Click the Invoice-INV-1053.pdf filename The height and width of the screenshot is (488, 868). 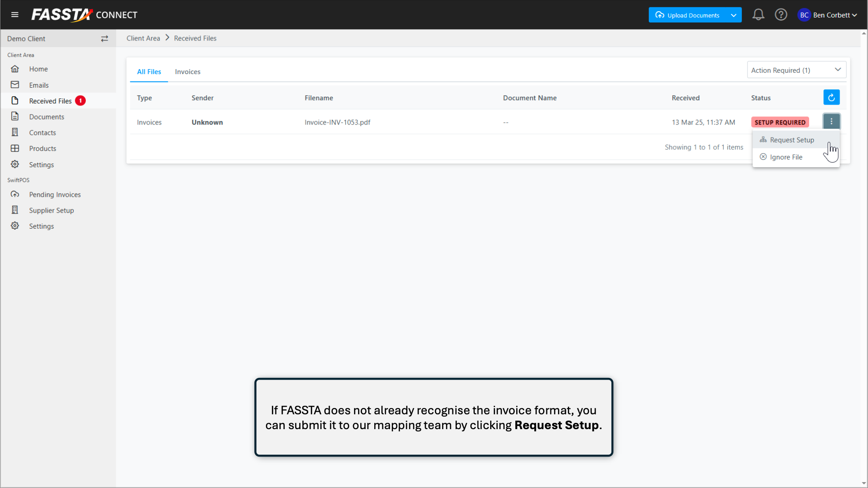pos(337,122)
